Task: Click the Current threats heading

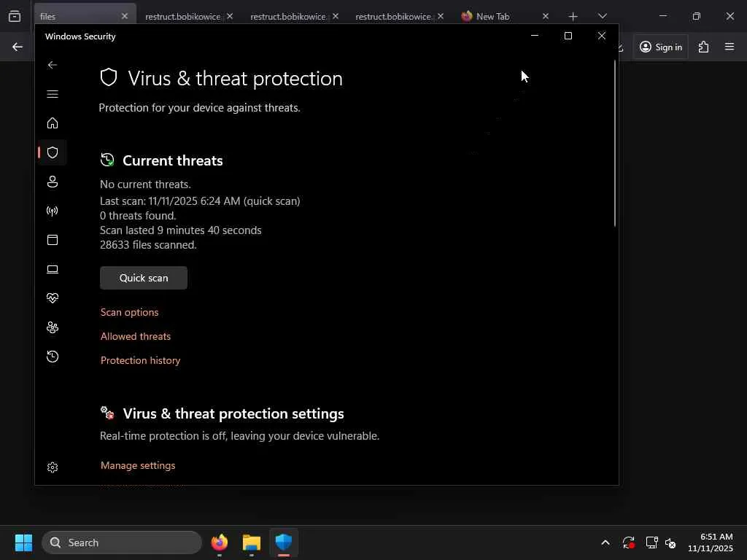Action: (x=172, y=160)
